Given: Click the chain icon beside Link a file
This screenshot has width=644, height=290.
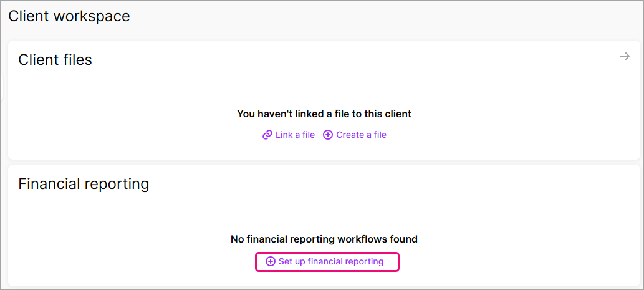Looking at the screenshot, I should pyautogui.click(x=267, y=135).
